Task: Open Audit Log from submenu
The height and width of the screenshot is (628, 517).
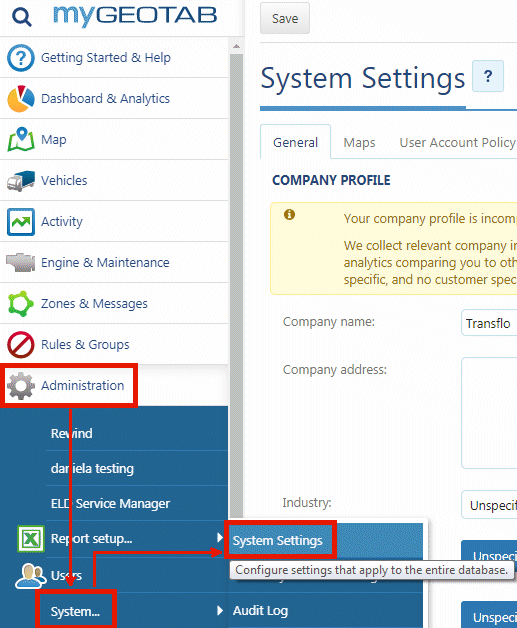Action: pos(260,611)
